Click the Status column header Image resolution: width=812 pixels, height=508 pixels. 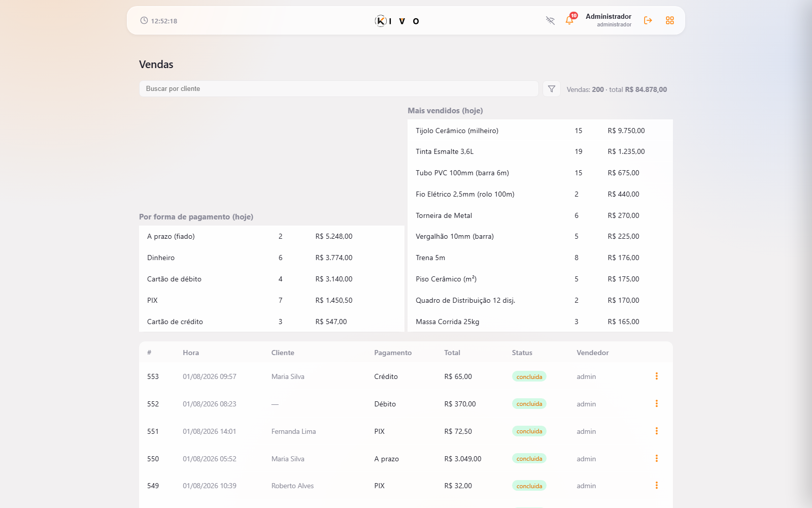coord(522,353)
